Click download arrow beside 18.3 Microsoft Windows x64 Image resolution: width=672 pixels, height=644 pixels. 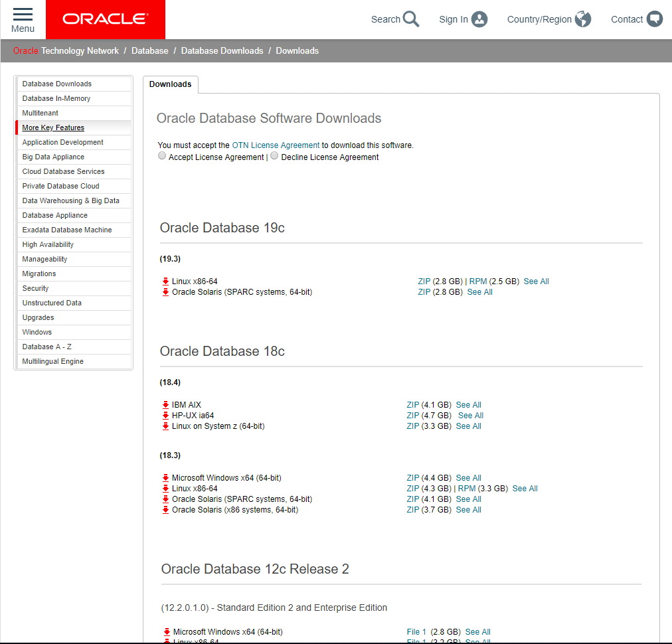coord(165,478)
